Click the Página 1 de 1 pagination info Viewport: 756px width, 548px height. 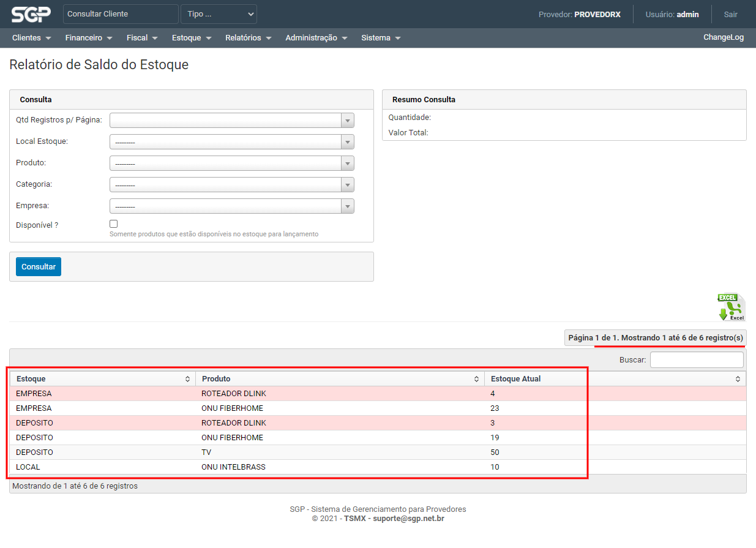click(656, 338)
